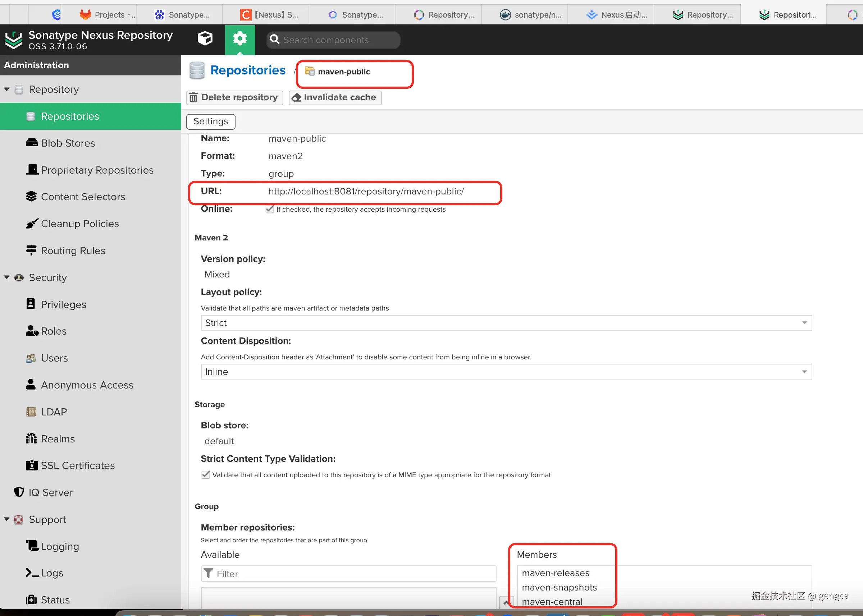The height and width of the screenshot is (616, 863).
Task: Toggle the Strict Content Type Validation checkbox
Action: coord(205,475)
